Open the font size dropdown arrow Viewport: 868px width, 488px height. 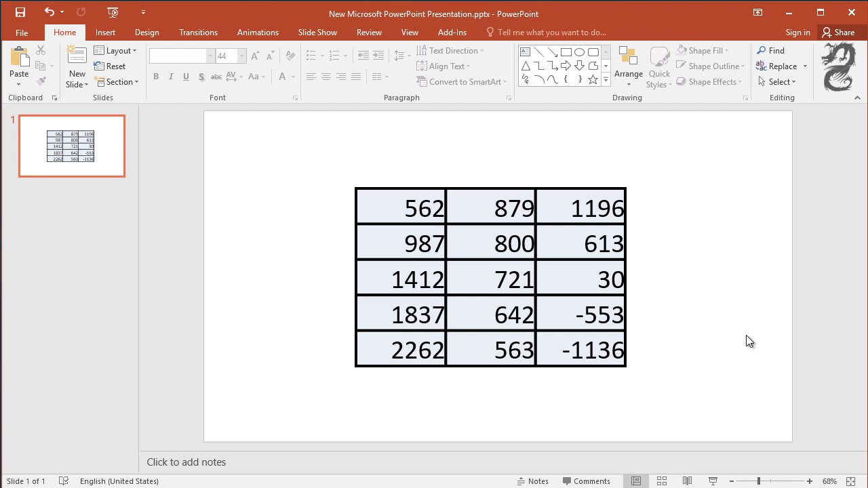pos(241,56)
